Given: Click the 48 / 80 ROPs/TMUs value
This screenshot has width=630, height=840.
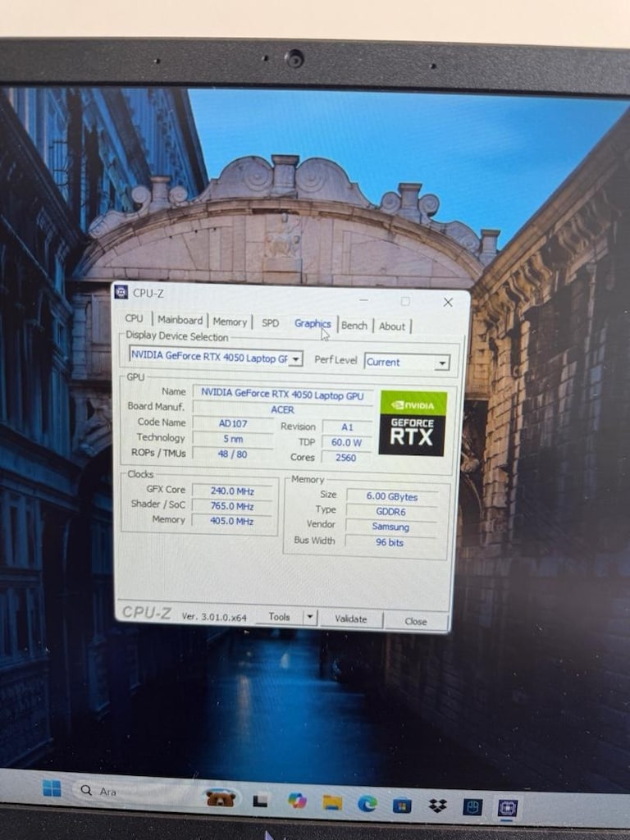Looking at the screenshot, I should coord(232,454).
